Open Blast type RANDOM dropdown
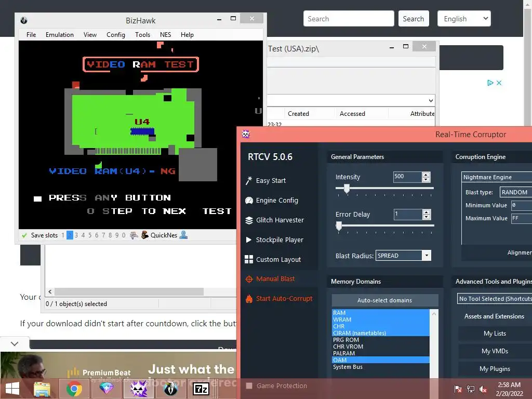Viewport: 532px width, 399px height. pyautogui.click(x=516, y=192)
